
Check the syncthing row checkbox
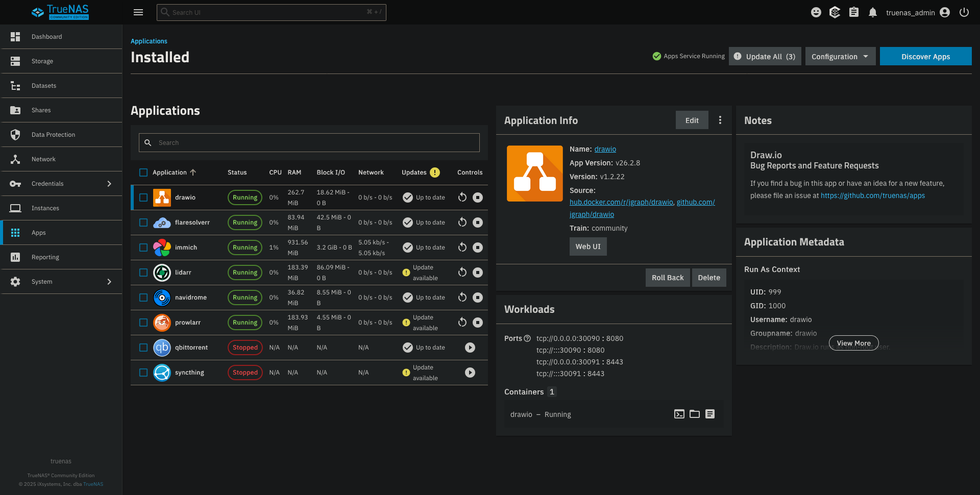(x=143, y=373)
